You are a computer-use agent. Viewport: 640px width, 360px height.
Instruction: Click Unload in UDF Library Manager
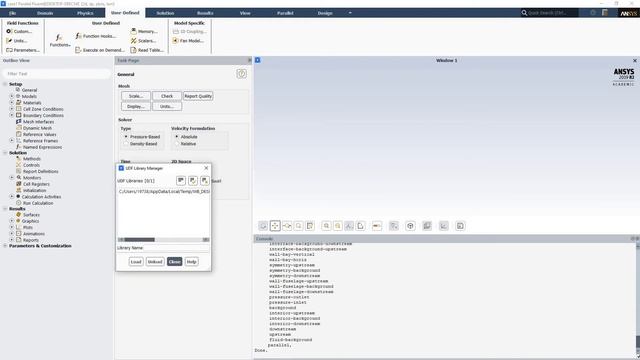click(x=155, y=262)
